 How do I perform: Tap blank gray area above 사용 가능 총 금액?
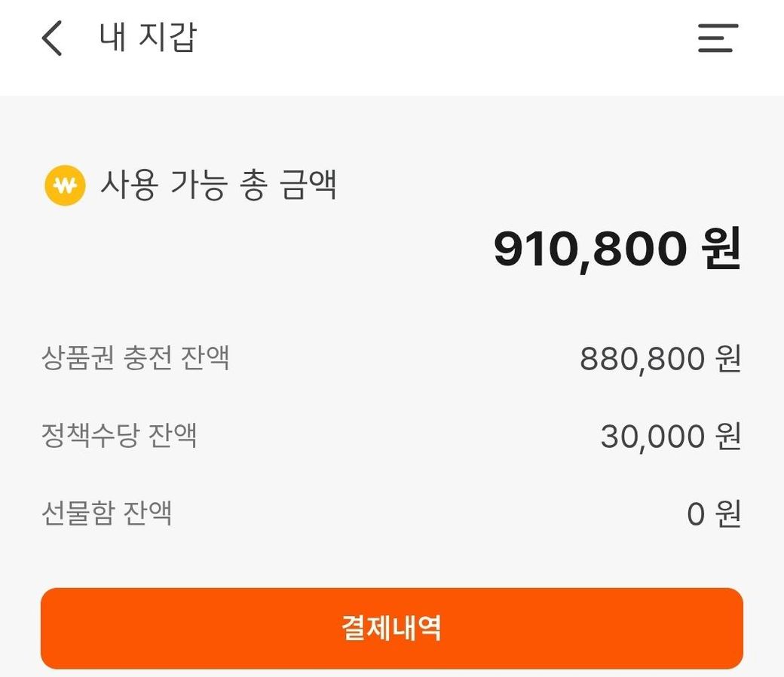pos(392,128)
